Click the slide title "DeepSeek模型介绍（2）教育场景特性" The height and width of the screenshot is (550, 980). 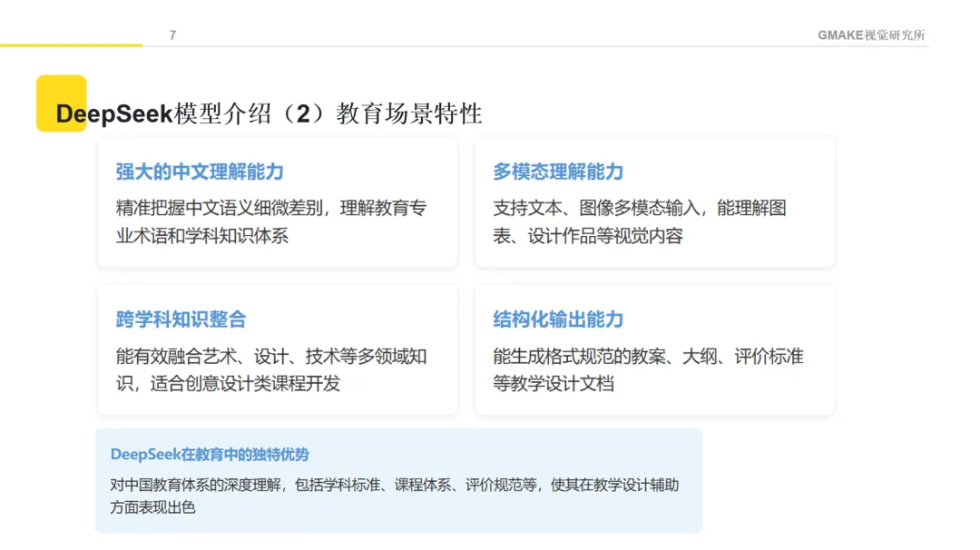(269, 113)
